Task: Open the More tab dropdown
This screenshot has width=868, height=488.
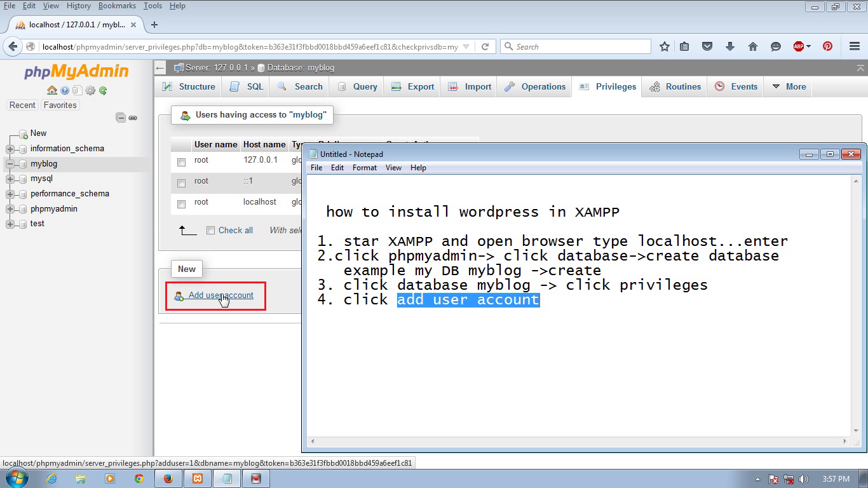Action: pyautogui.click(x=789, y=86)
